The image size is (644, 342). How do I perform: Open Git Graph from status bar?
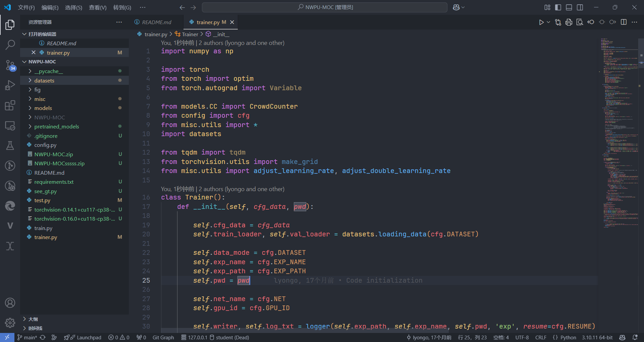point(163,337)
